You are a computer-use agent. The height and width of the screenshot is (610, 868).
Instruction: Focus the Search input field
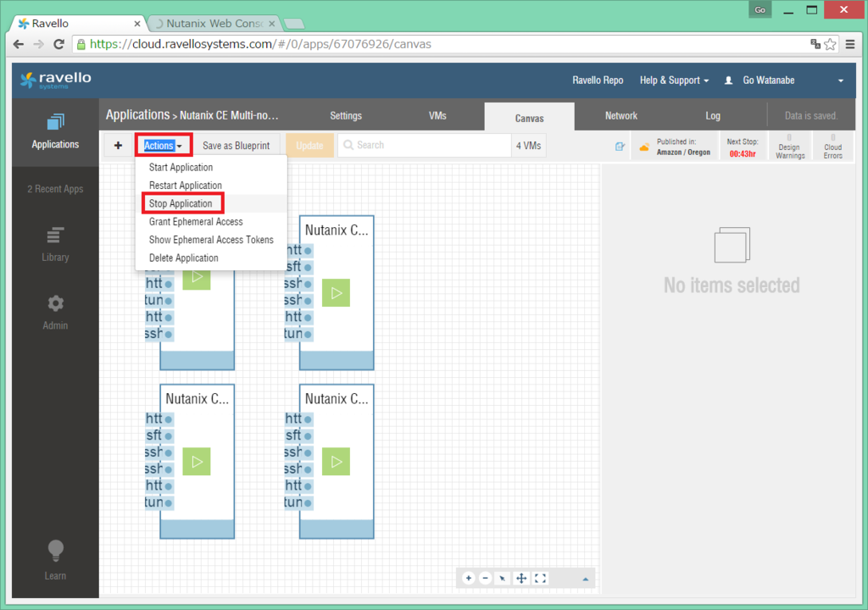425,145
